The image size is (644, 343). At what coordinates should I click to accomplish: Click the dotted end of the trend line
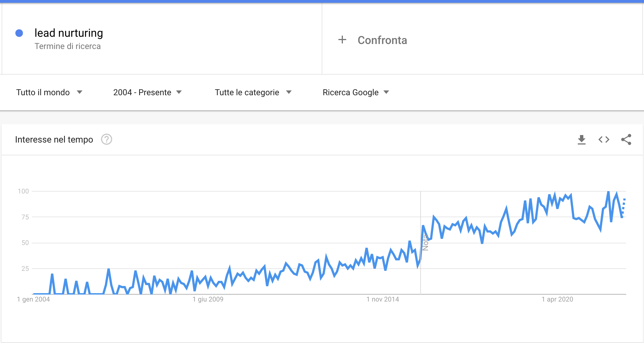[x=624, y=206]
